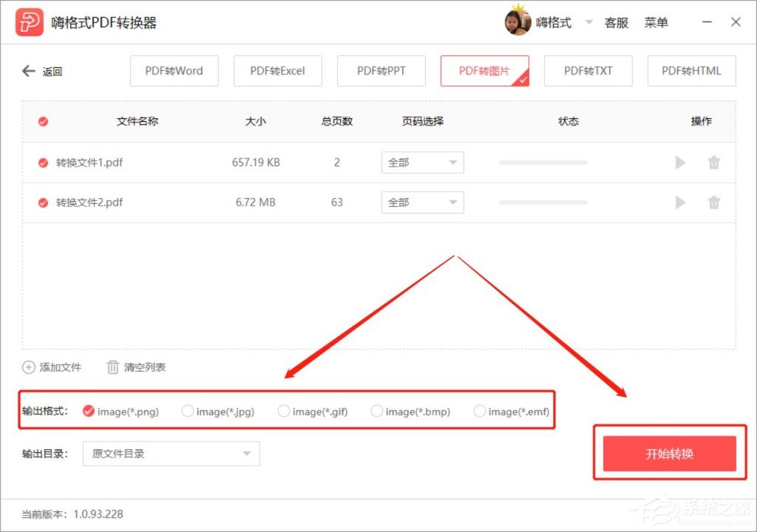Image resolution: width=757 pixels, height=532 pixels.
Task: Click the 清空列表 trash icon
Action: click(112, 367)
